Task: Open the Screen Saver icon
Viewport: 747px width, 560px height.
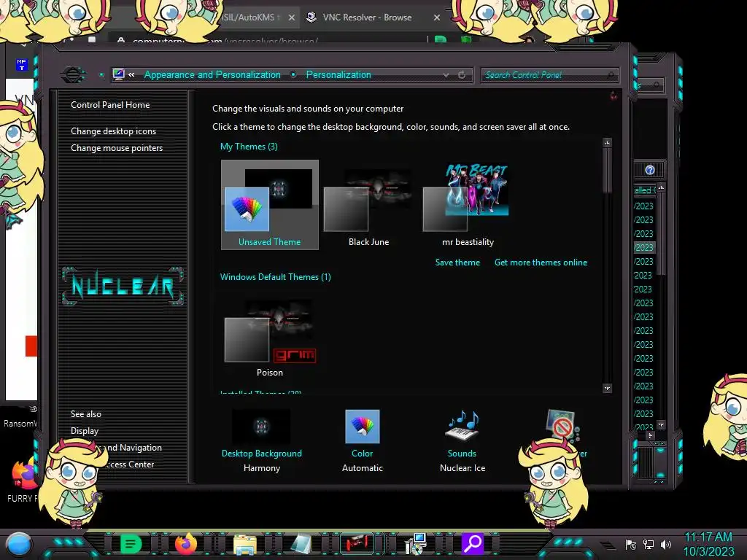Action: [x=562, y=425]
